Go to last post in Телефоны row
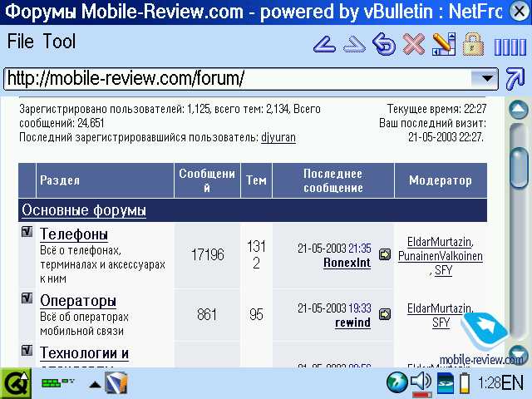The image size is (532, 399). [385, 254]
